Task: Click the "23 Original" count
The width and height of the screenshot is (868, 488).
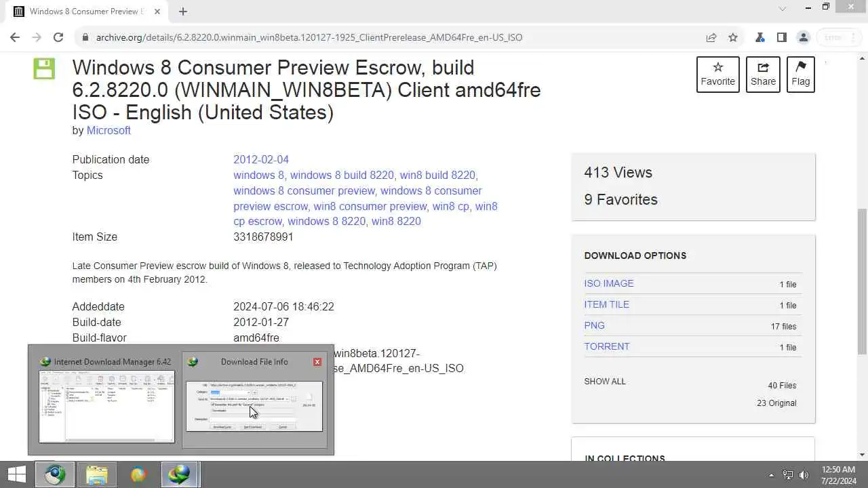Action: pyautogui.click(x=776, y=403)
